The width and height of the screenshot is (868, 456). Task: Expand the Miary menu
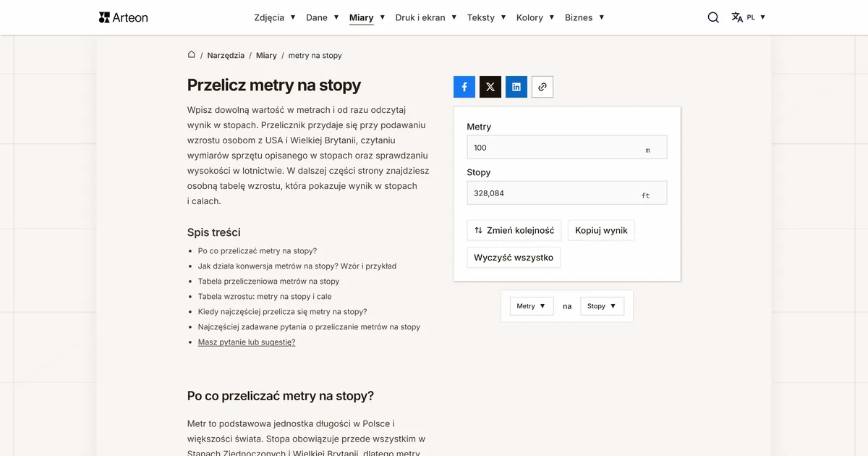point(367,17)
